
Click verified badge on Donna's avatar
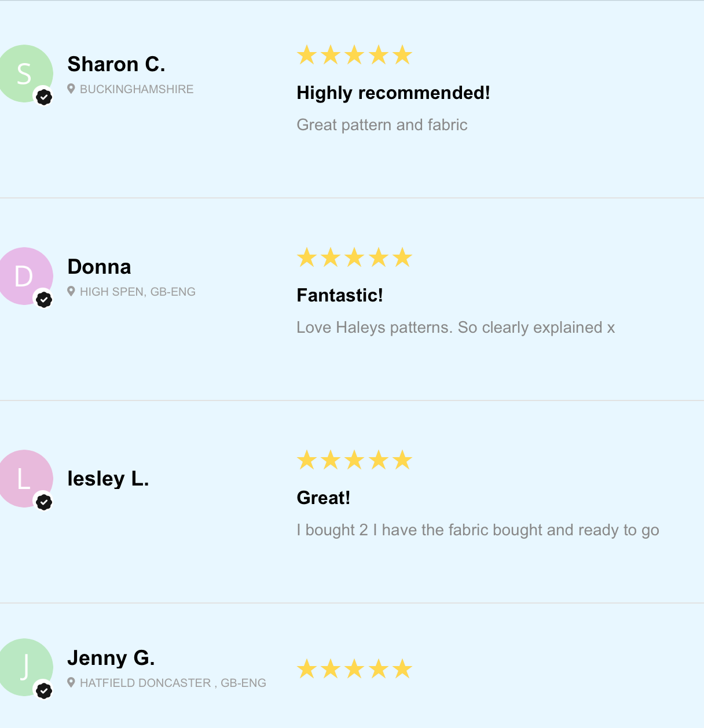[x=44, y=300]
